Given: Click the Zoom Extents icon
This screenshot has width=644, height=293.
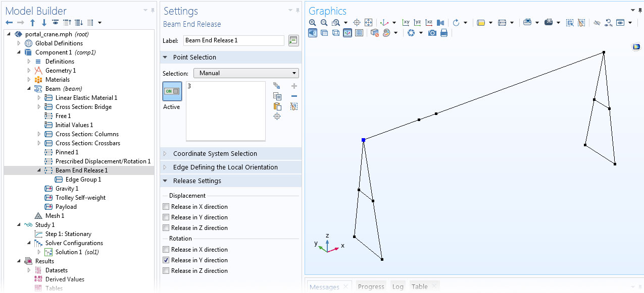Looking at the screenshot, I should tap(368, 23).
